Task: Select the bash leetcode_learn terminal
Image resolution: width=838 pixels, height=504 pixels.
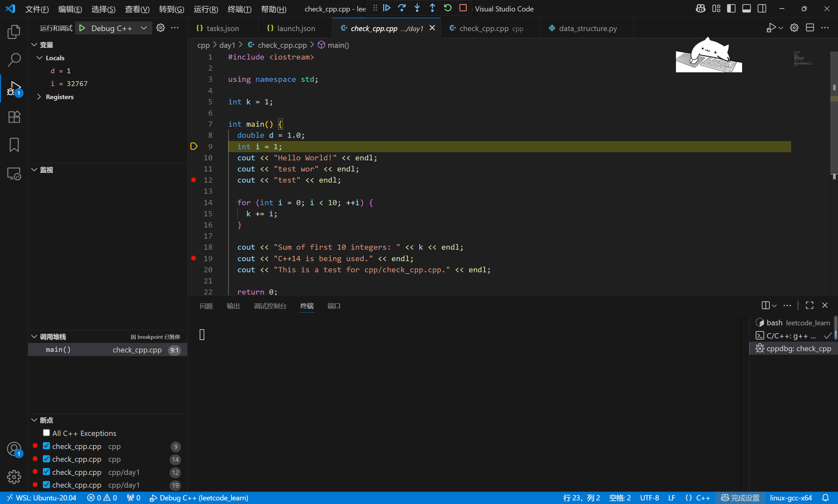Action: tap(793, 323)
